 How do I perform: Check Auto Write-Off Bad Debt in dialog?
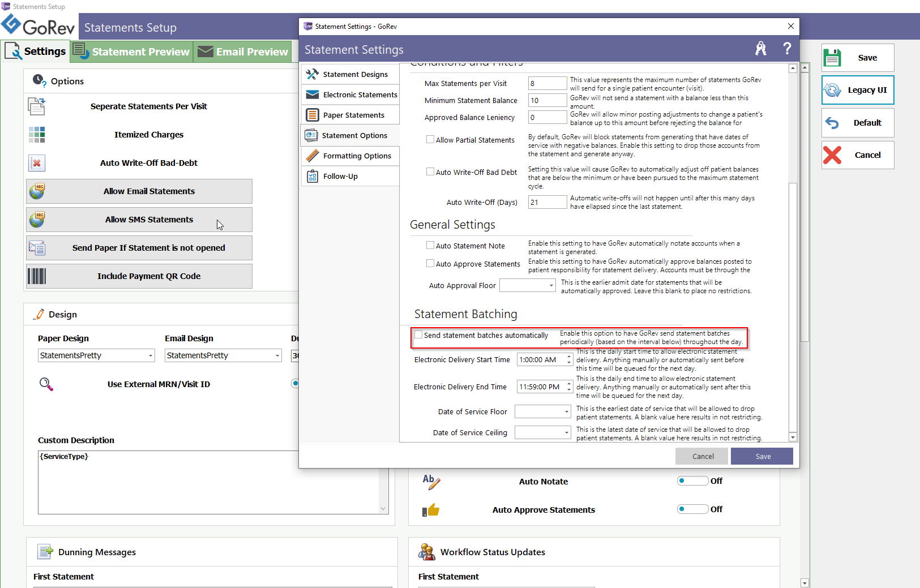(430, 171)
